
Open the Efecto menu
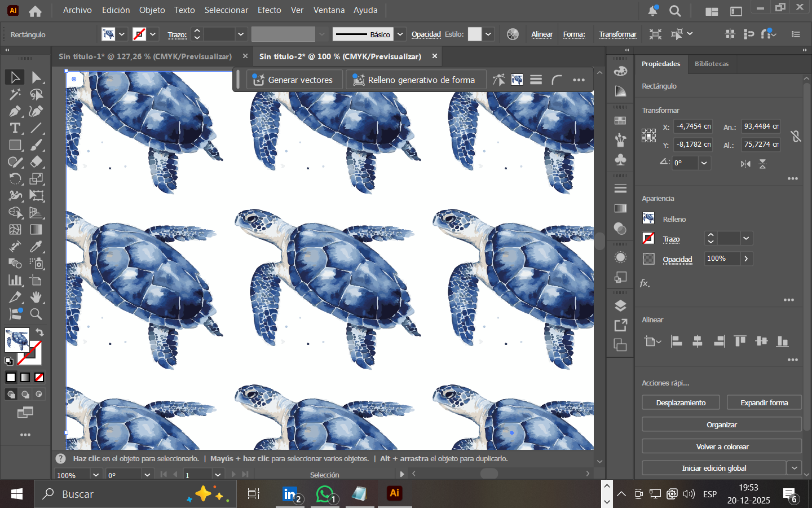[270, 10]
